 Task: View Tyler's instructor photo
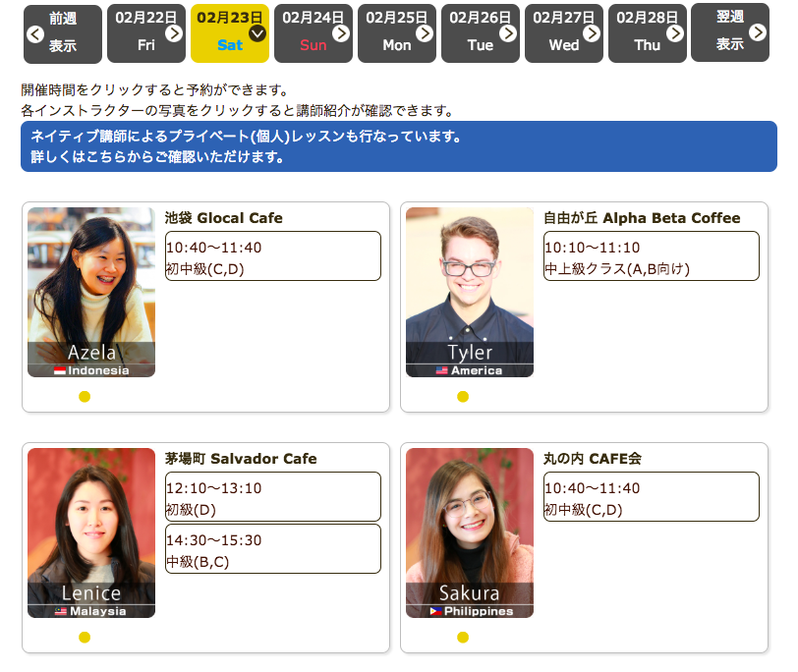tap(469, 291)
